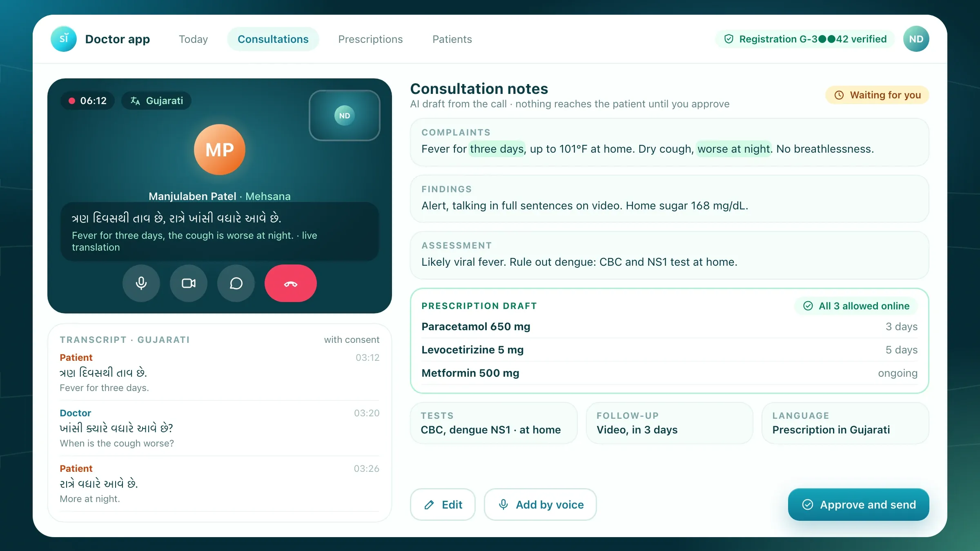Click the Complaints section card
This screenshot has height=551, width=980.
669,142
